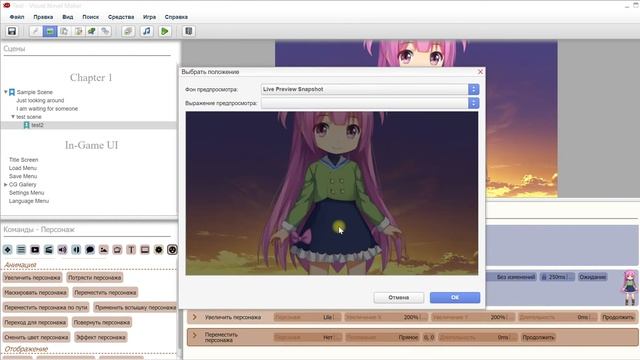The height and width of the screenshot is (360, 640).
Task: Click the pencil edit toolbar icon
Action: [36, 31]
